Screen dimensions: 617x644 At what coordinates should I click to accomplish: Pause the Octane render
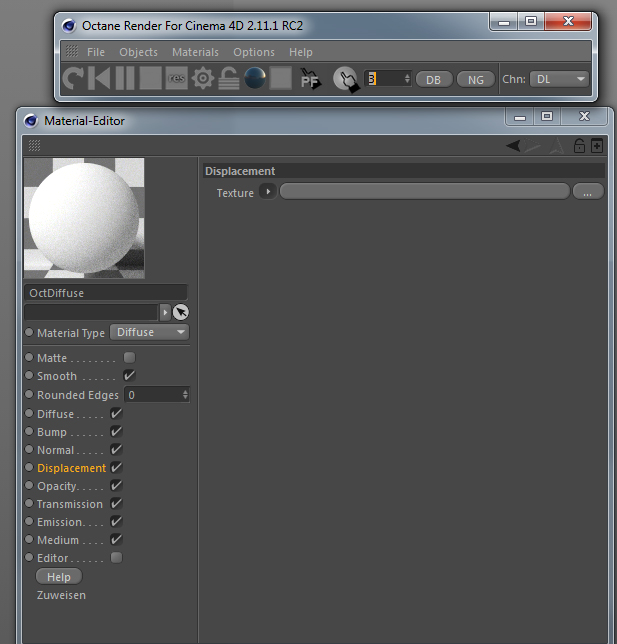(125, 78)
